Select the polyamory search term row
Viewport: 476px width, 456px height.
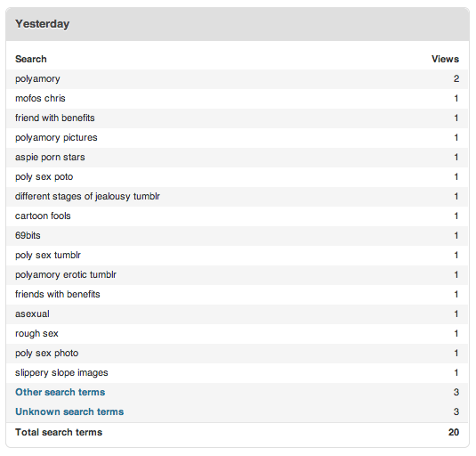coord(237,79)
